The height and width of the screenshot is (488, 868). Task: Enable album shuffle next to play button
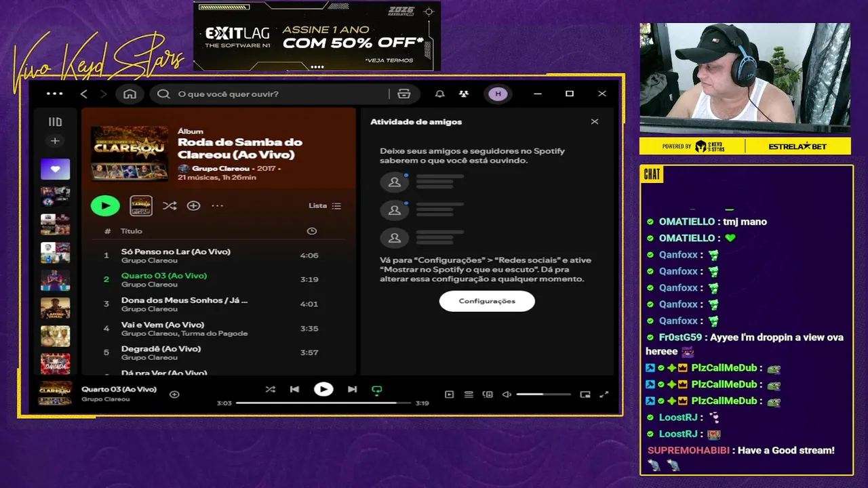pos(170,205)
